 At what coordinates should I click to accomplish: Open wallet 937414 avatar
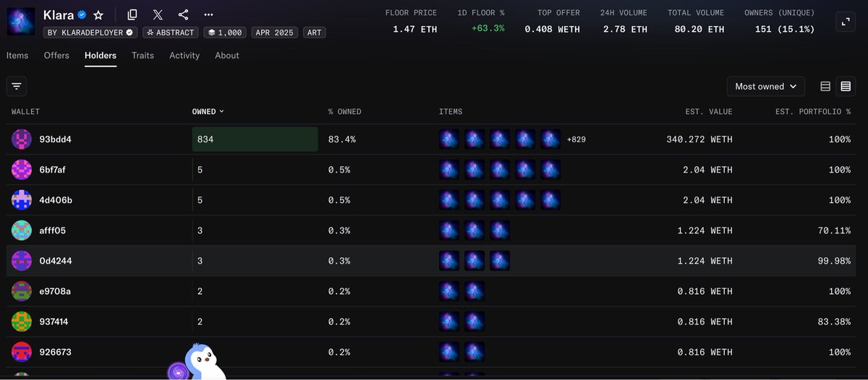22,321
